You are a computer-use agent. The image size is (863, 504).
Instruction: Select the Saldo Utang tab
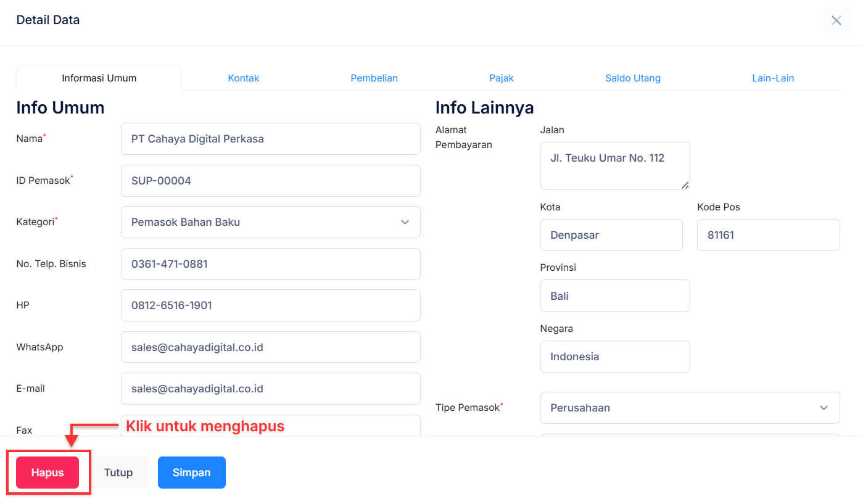pyautogui.click(x=632, y=78)
